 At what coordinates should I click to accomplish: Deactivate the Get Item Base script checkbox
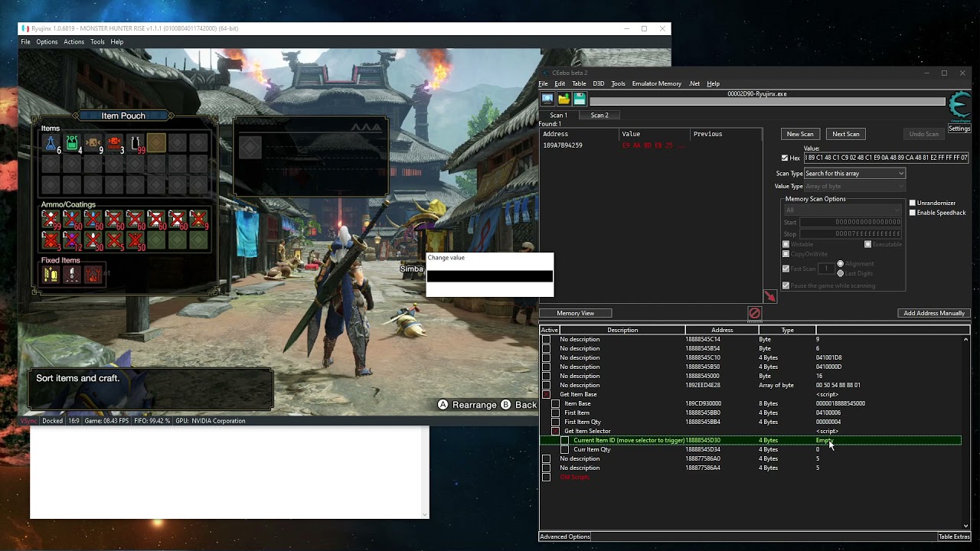(x=546, y=394)
